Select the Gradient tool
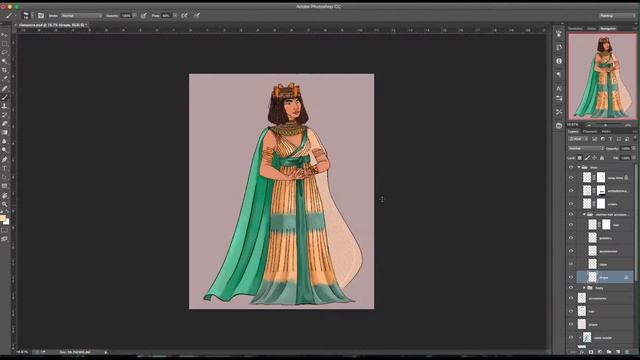This screenshot has width=640, height=360. point(4,133)
